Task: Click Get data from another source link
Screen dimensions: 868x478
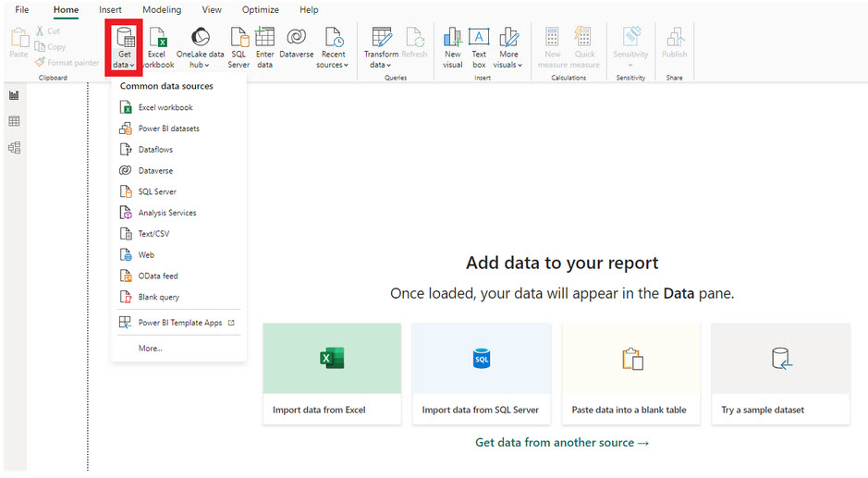Action: tap(562, 443)
